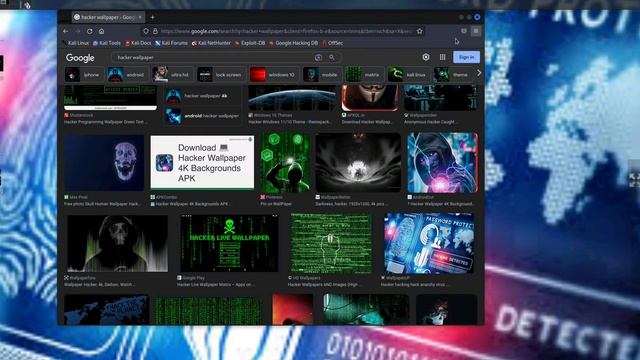Open the purple skull wallpaper thumbnail
The image size is (640, 360).
(x=104, y=162)
